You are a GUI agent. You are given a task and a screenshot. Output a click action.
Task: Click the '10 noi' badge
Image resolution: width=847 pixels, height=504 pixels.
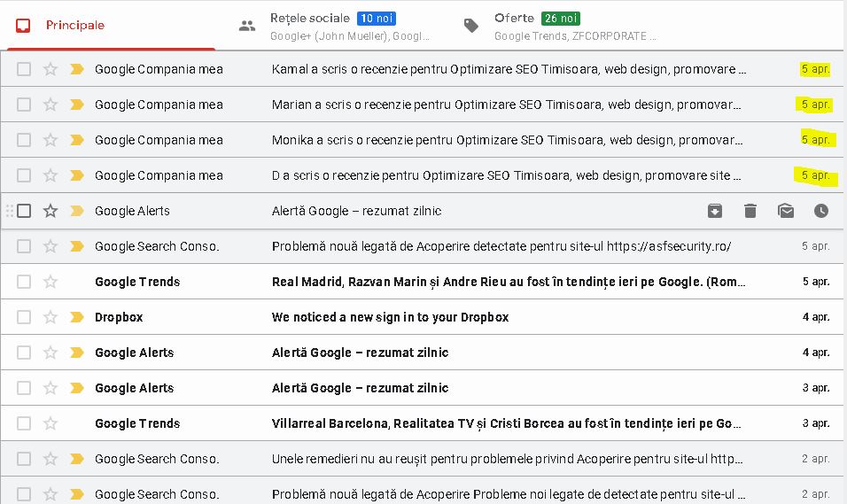pyautogui.click(x=377, y=19)
